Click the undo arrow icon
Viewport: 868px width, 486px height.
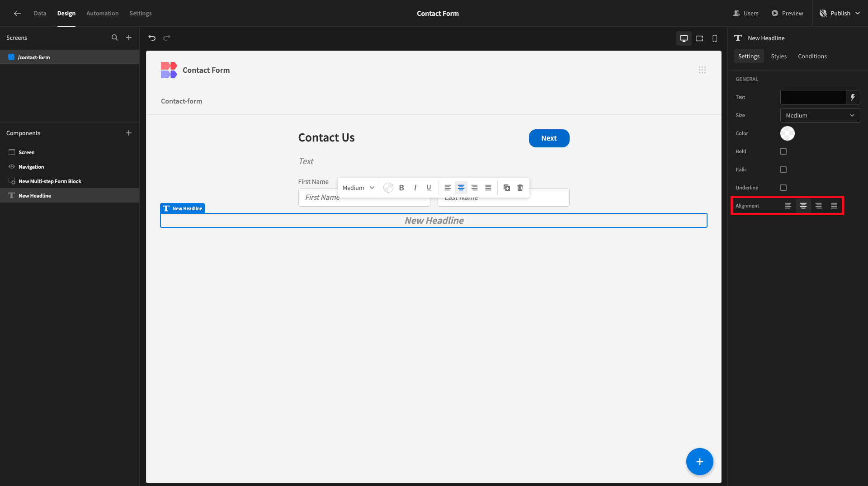tap(152, 38)
